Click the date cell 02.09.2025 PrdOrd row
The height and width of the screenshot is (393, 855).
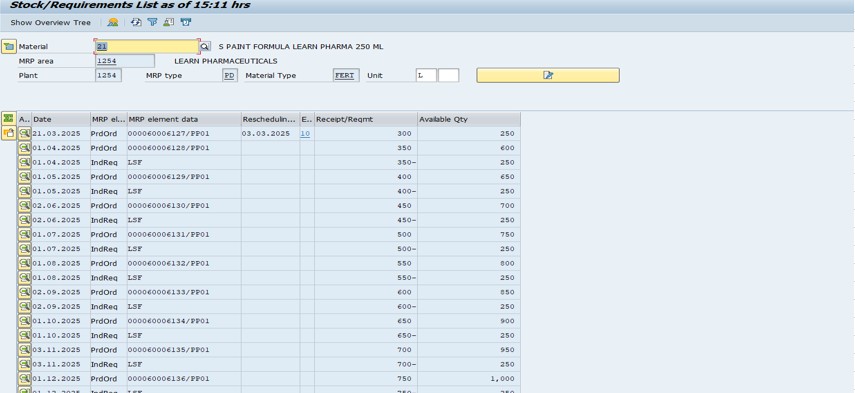pos(61,292)
